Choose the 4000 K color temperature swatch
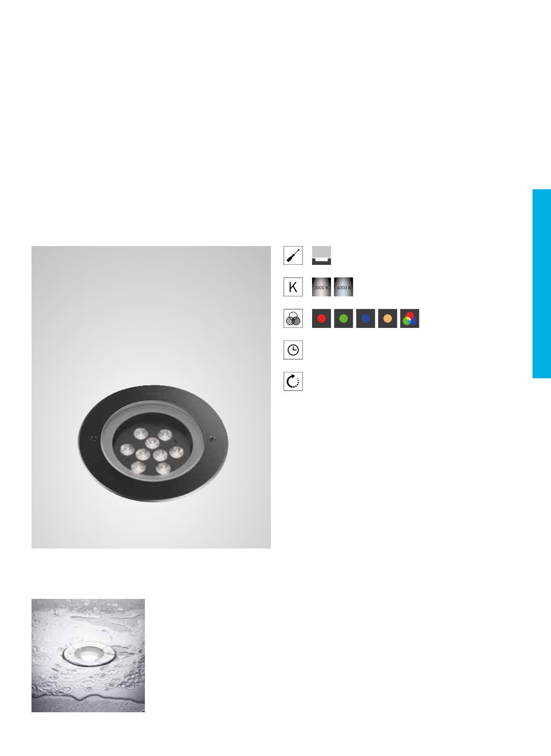Image resolution: width=551 pixels, height=756 pixels. click(344, 287)
